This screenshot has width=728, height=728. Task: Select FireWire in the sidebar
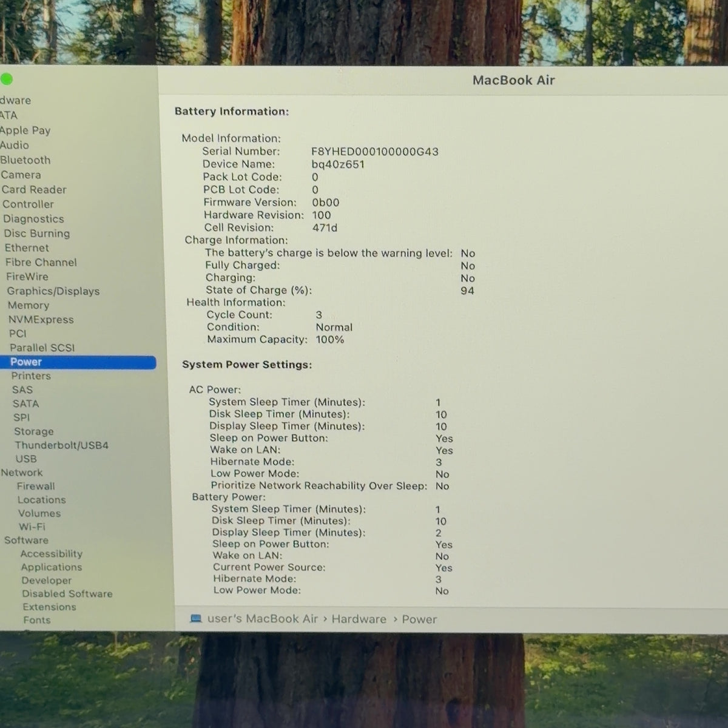coord(27,276)
